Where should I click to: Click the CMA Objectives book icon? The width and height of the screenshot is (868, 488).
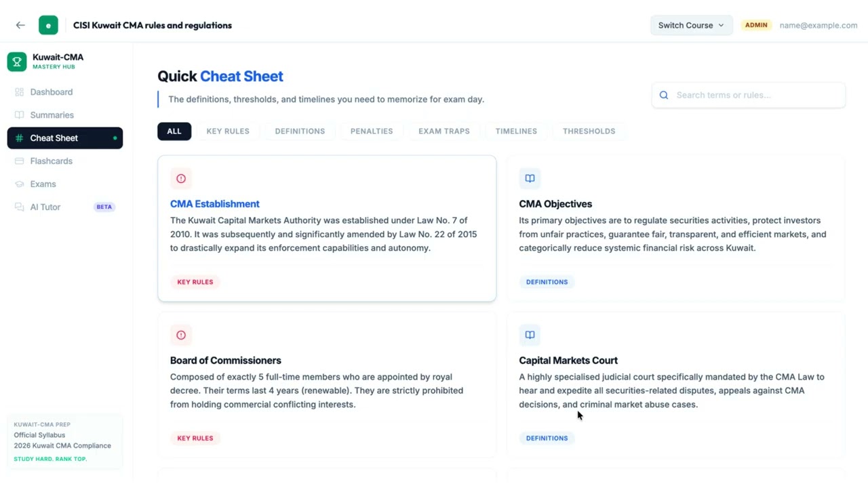[530, 178]
